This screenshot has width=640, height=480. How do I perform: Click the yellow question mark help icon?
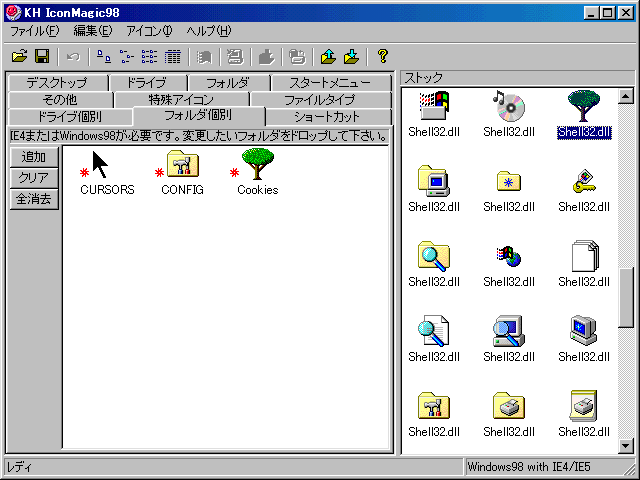coord(382,56)
